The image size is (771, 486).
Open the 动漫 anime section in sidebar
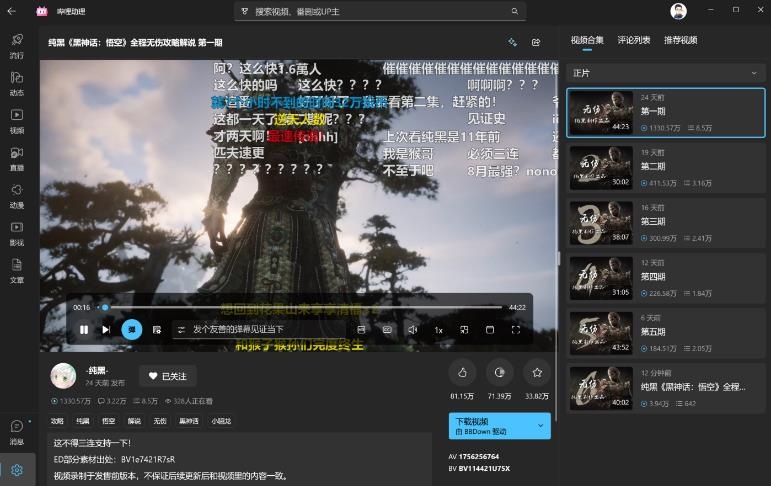coord(17,196)
